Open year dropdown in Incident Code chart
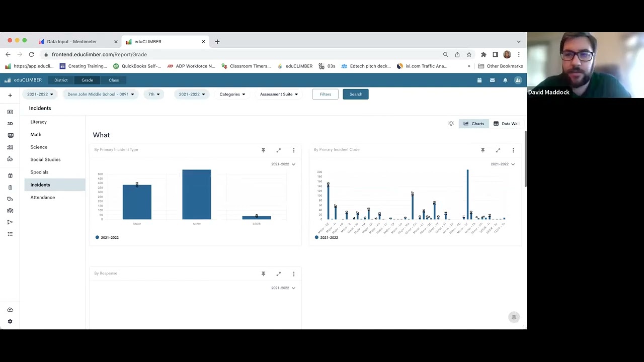The image size is (644, 362). pos(503,164)
